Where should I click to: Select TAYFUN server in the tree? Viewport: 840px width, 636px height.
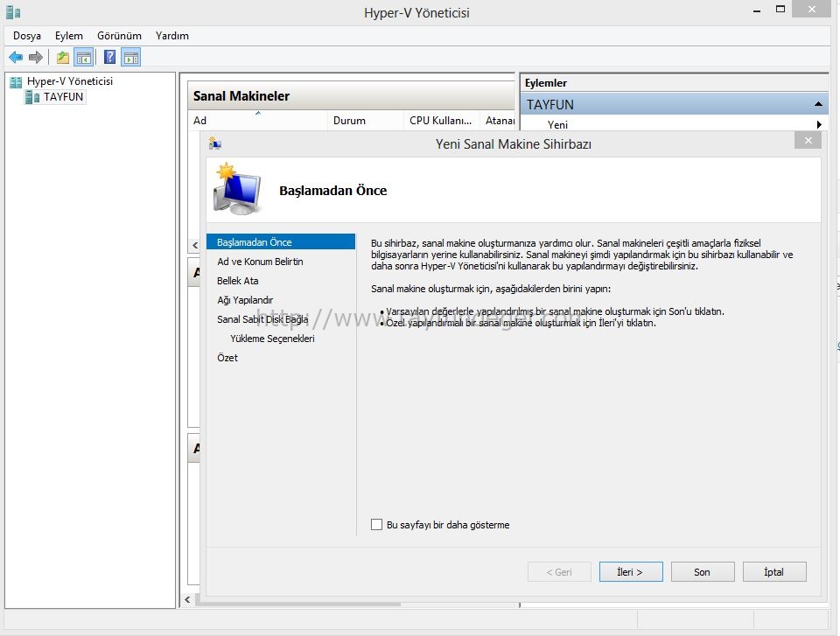(x=63, y=97)
